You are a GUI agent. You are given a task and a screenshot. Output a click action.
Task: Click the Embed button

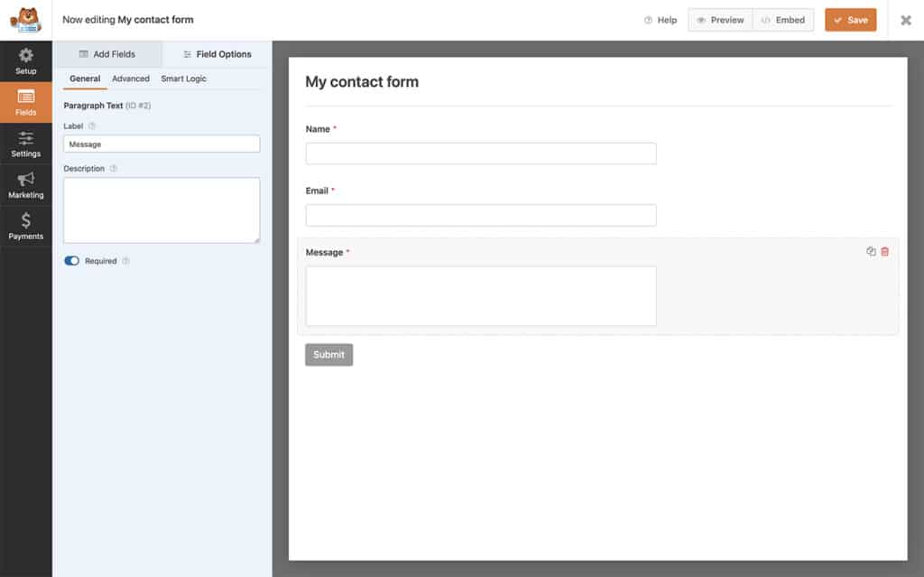pyautogui.click(x=782, y=19)
